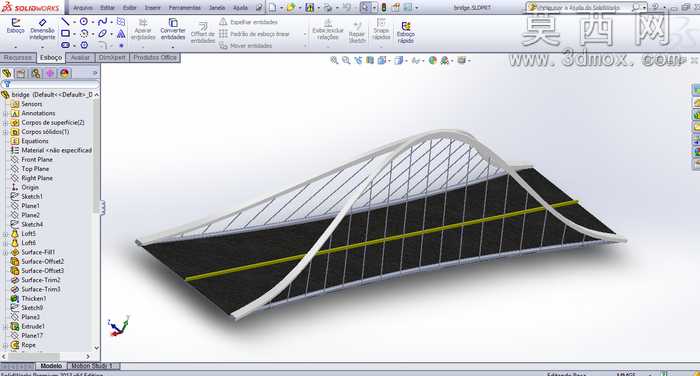Viewport: 700px width, 376px height.
Task: Open the FeatureManager design tree tab
Action: [x=7, y=73]
